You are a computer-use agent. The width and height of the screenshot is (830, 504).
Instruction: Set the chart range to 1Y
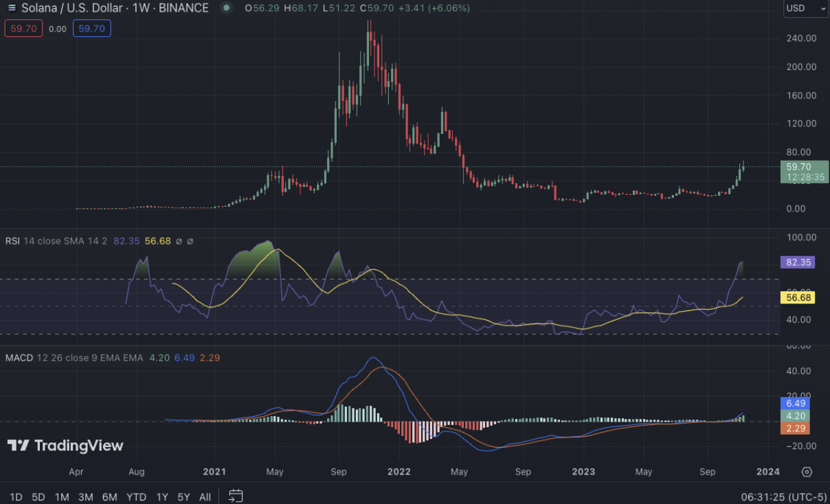click(162, 496)
